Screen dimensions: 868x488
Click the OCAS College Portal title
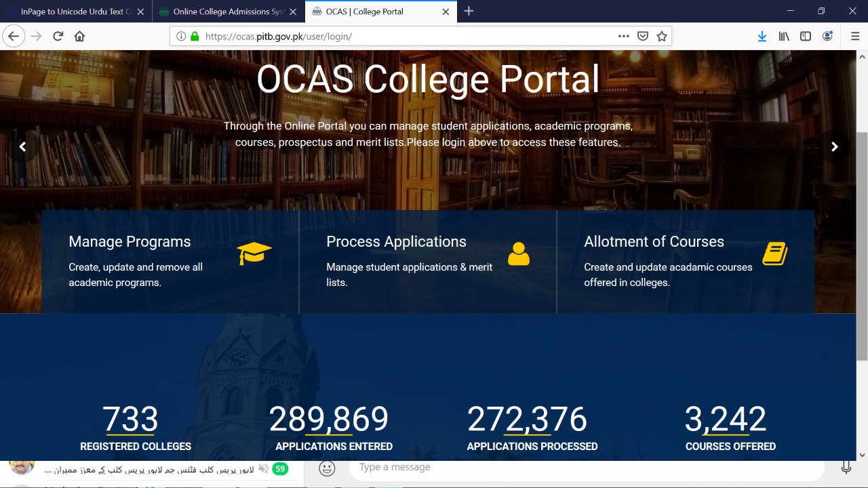tap(428, 79)
